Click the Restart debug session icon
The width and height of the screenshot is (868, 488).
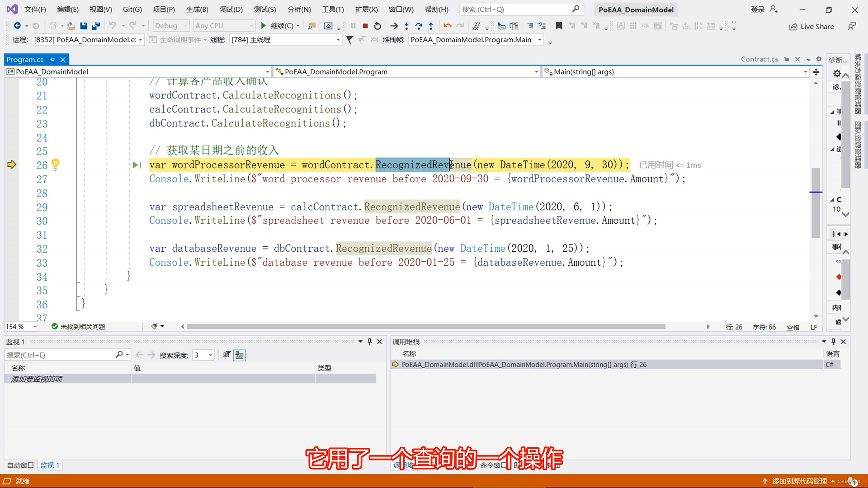377,26
